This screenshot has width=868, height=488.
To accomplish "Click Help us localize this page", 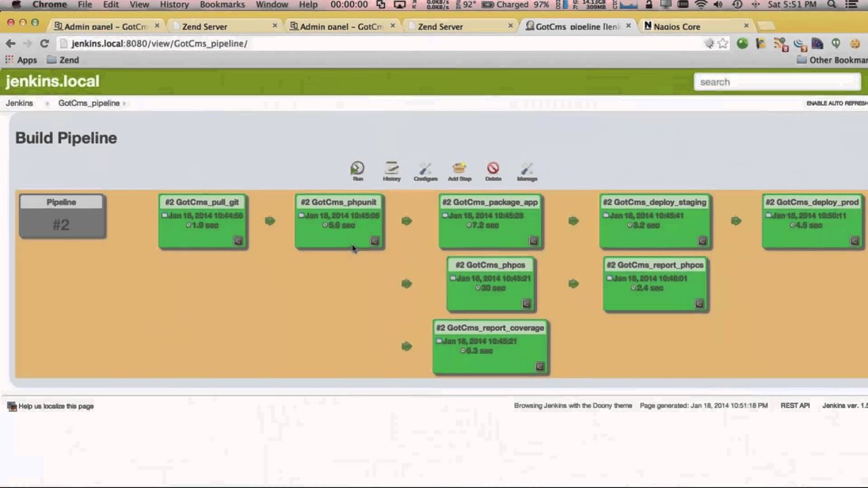I will 56,406.
